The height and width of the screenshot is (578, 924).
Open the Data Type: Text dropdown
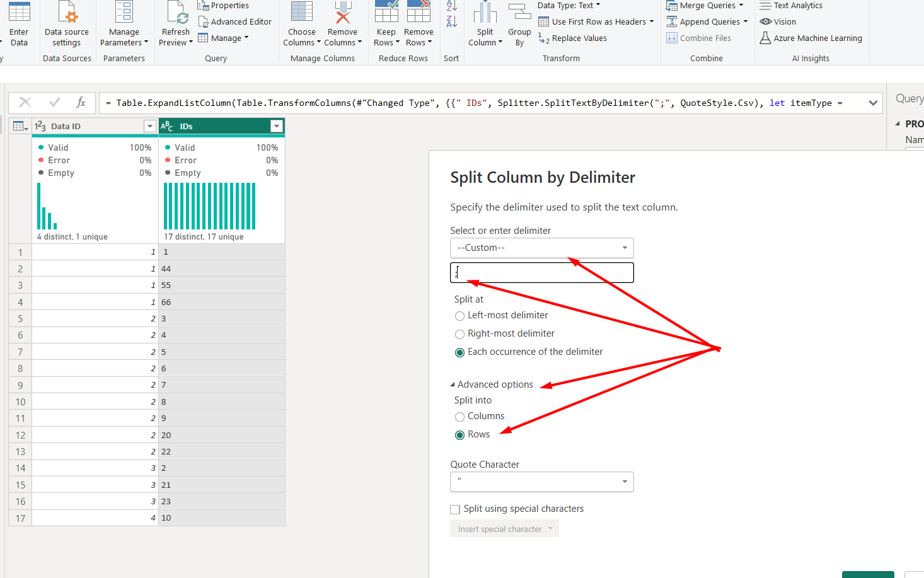(x=569, y=6)
